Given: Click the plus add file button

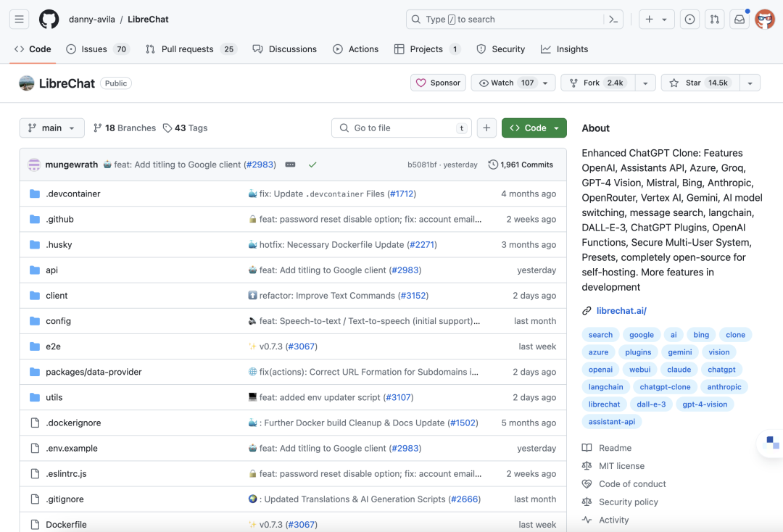Looking at the screenshot, I should pyautogui.click(x=486, y=128).
